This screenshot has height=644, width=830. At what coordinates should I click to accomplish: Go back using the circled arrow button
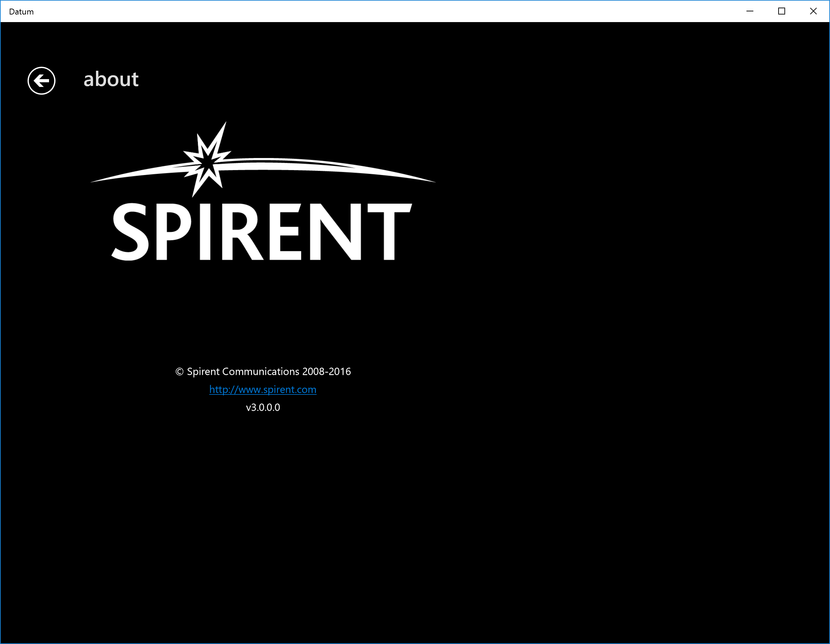[x=41, y=80]
